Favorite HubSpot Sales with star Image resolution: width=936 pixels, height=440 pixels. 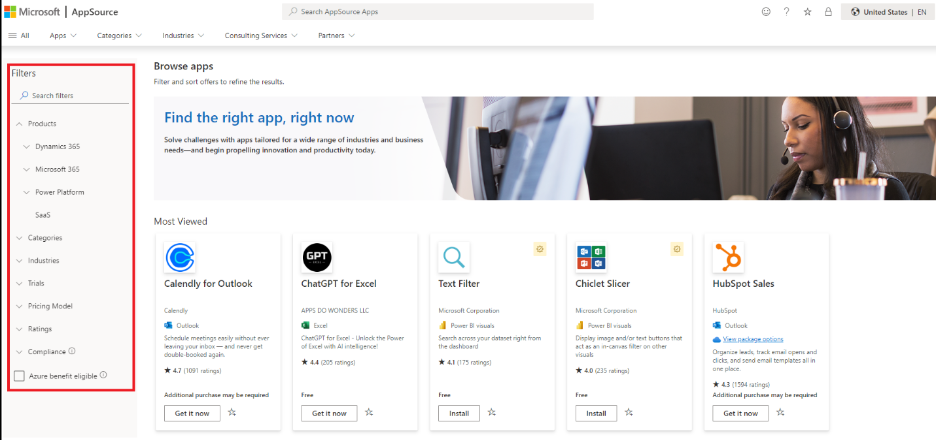coord(781,413)
